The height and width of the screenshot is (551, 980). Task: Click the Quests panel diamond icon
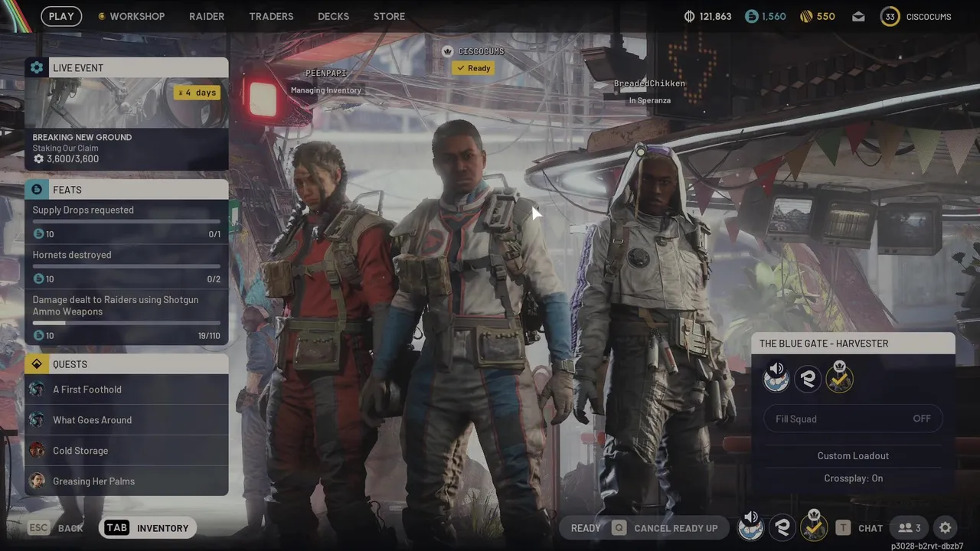pyautogui.click(x=37, y=364)
